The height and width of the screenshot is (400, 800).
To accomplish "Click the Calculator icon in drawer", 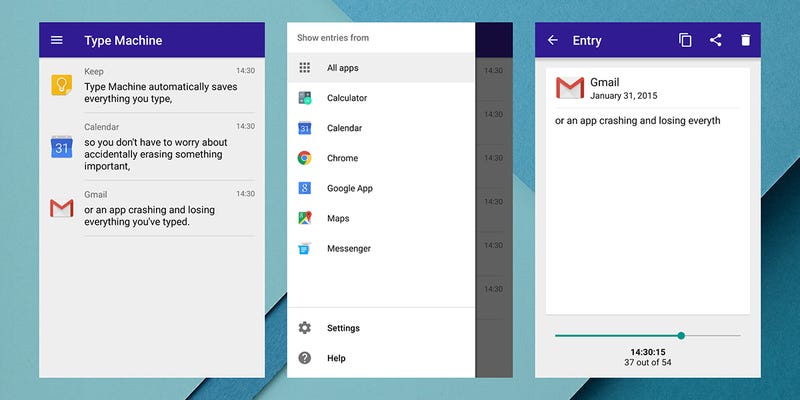I will (305, 98).
